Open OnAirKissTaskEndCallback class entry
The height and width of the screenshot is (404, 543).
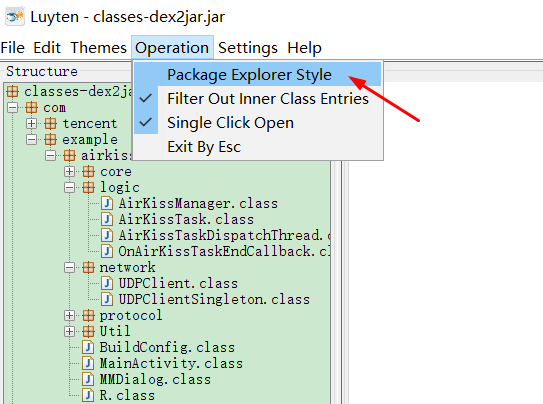[224, 251]
